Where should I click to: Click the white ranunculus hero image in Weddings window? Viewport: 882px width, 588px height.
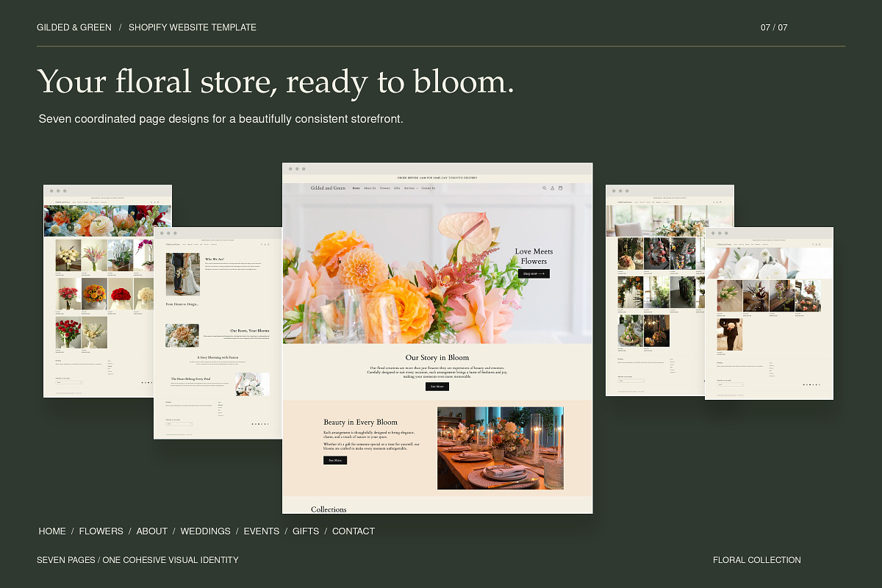pyautogui.click(x=769, y=263)
